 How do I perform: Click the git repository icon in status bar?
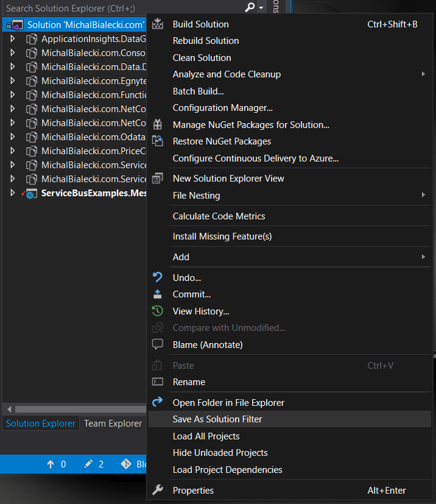pyautogui.click(x=126, y=464)
